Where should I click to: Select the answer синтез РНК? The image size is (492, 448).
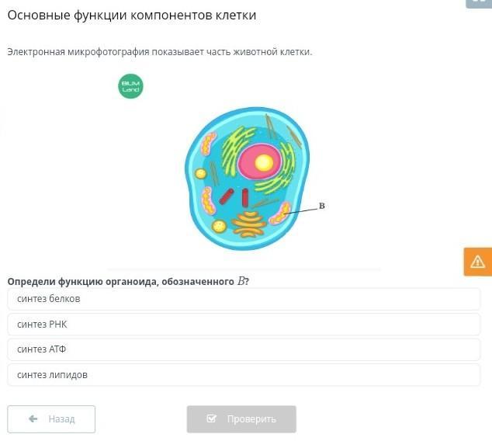(x=244, y=325)
